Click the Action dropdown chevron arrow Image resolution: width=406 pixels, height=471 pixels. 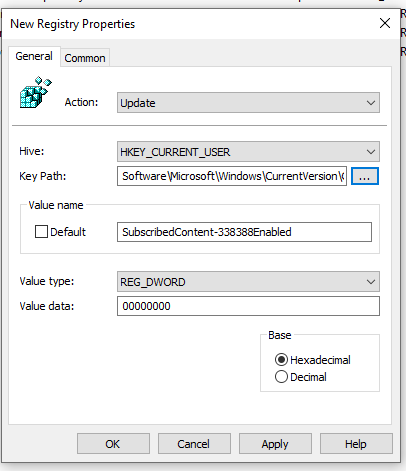coord(371,103)
